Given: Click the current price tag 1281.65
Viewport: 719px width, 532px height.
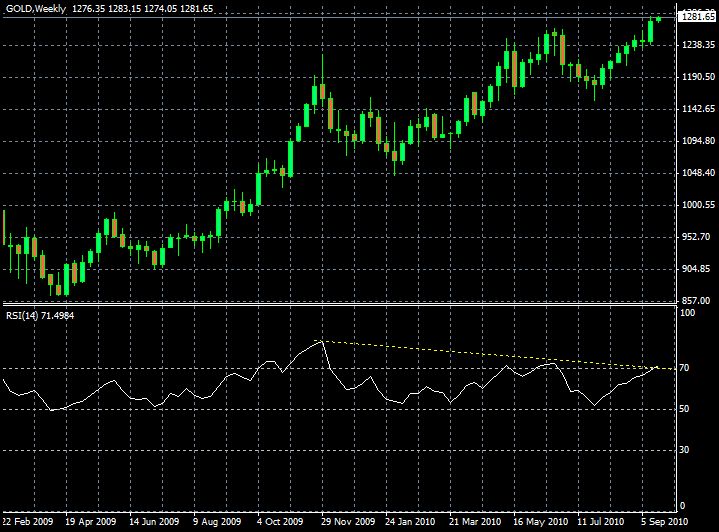Looking at the screenshot, I should click(x=695, y=17).
